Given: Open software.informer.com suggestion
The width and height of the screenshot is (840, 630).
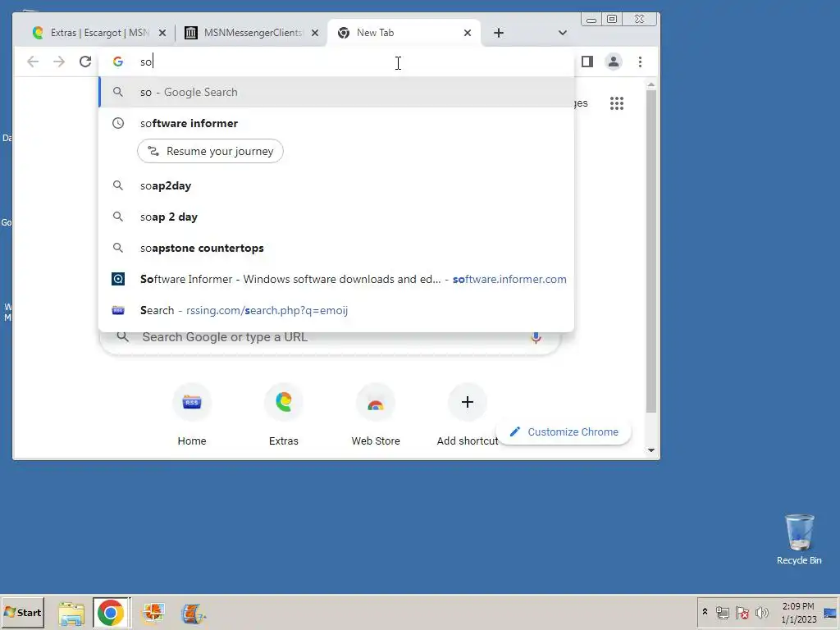Looking at the screenshot, I should (336, 279).
